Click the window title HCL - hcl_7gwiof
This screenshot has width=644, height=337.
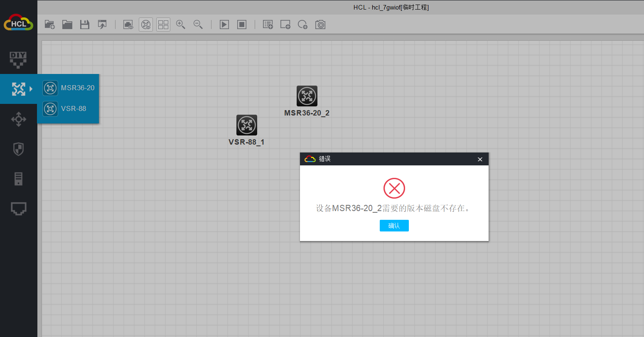[x=391, y=7]
